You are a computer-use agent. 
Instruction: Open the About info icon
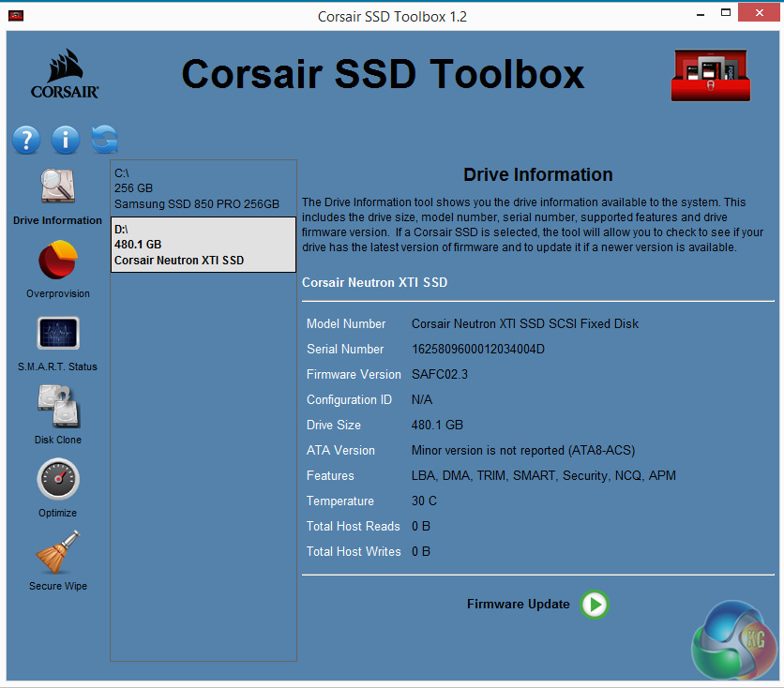coord(66,140)
